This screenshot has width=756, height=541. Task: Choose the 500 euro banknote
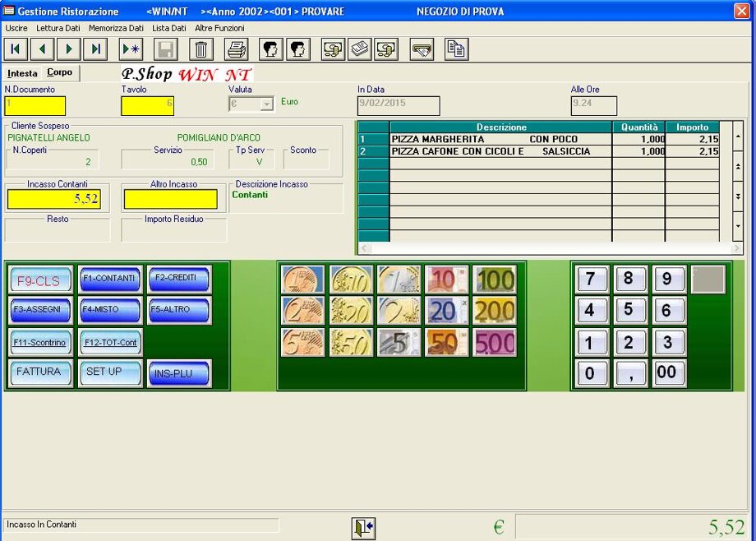(494, 342)
